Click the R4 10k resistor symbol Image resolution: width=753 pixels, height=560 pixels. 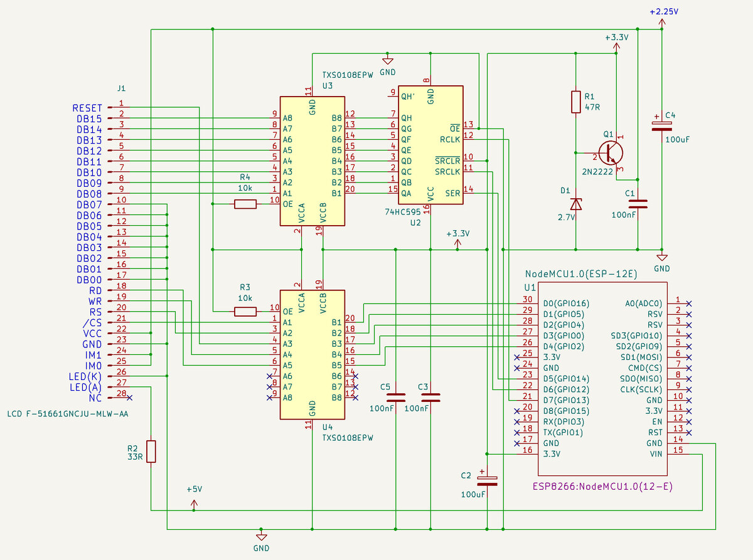(245, 204)
